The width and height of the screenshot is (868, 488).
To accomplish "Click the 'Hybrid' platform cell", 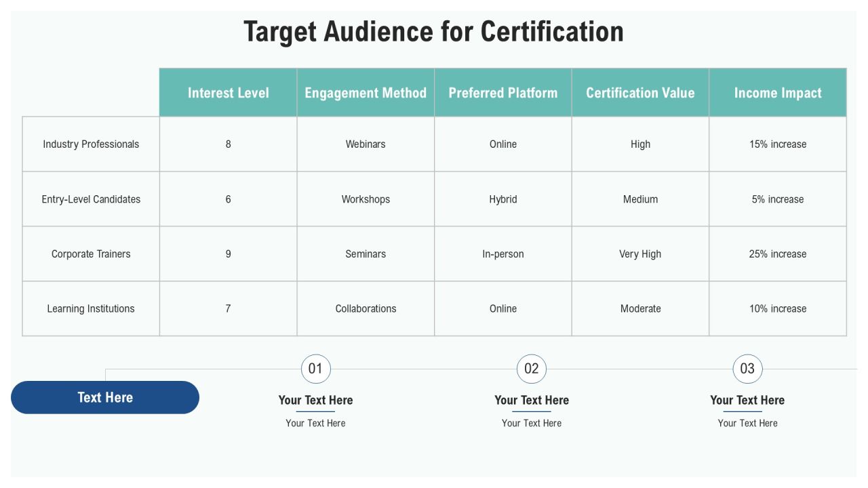I will 503,199.
